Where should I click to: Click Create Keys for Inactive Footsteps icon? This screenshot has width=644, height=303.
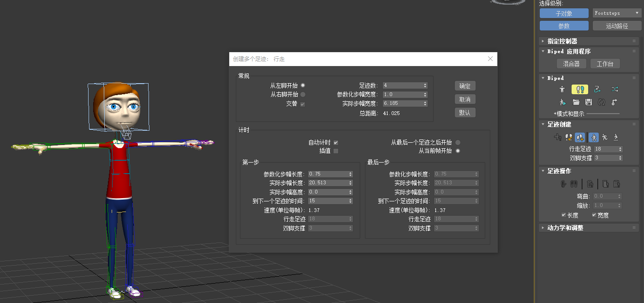(563, 184)
